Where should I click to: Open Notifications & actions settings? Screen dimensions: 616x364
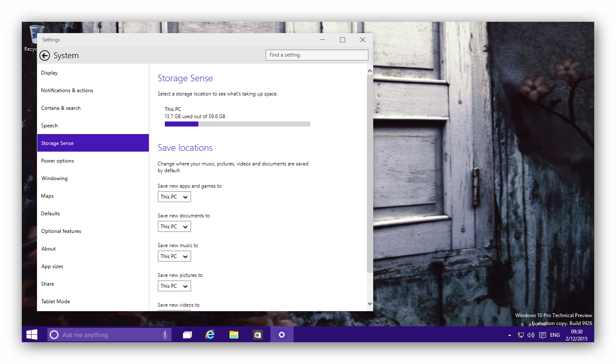tap(93, 90)
